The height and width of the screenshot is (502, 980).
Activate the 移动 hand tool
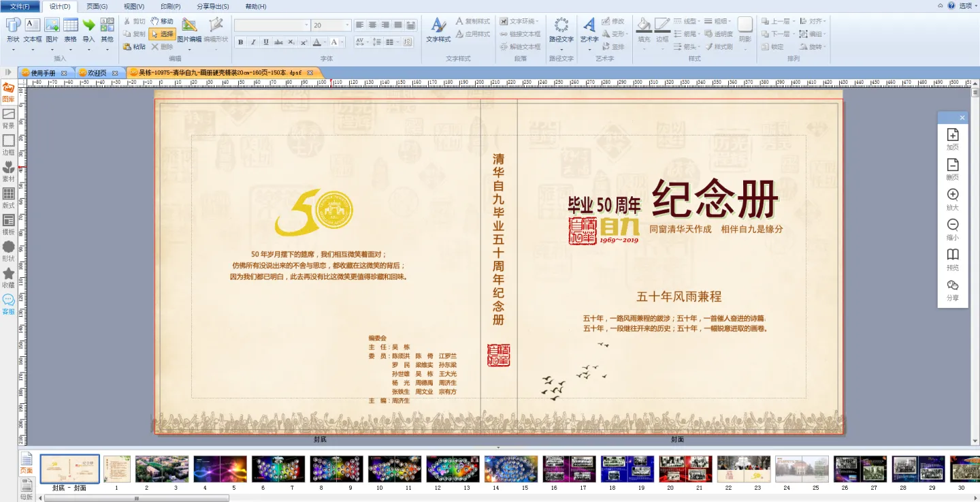(162, 21)
